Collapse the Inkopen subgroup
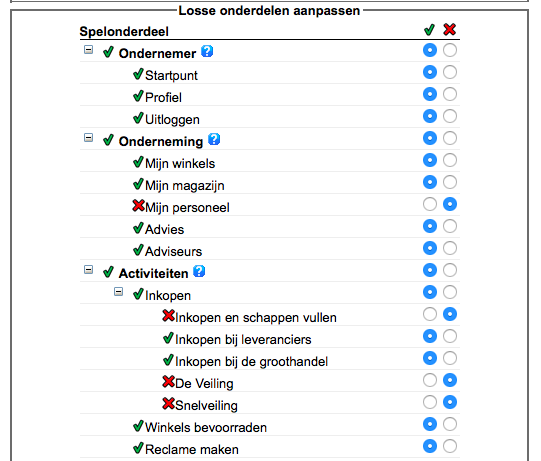The height and width of the screenshot is (461, 541). 118,292
